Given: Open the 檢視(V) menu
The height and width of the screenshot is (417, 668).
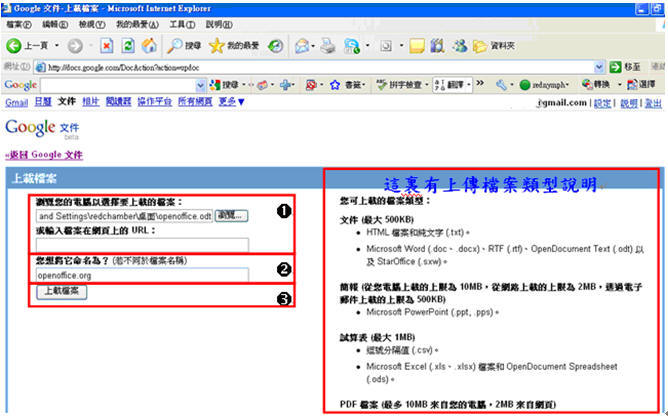Looking at the screenshot, I should tap(92, 25).
